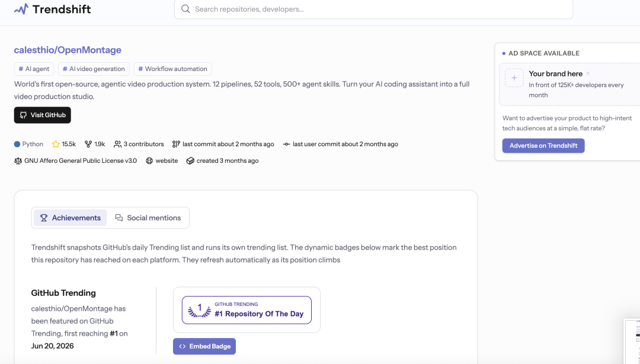Click the Embed Badge button
This screenshot has height=364, width=640.
tap(204, 346)
